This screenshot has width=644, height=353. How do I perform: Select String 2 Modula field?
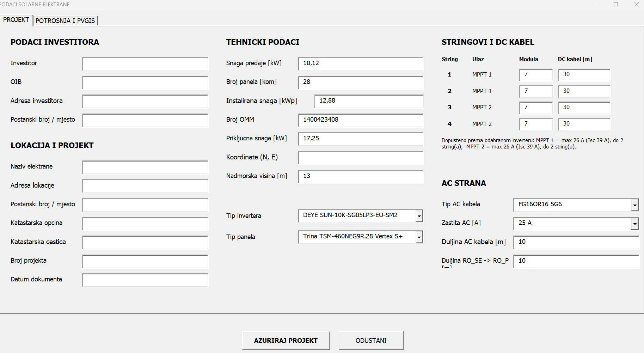coord(536,91)
